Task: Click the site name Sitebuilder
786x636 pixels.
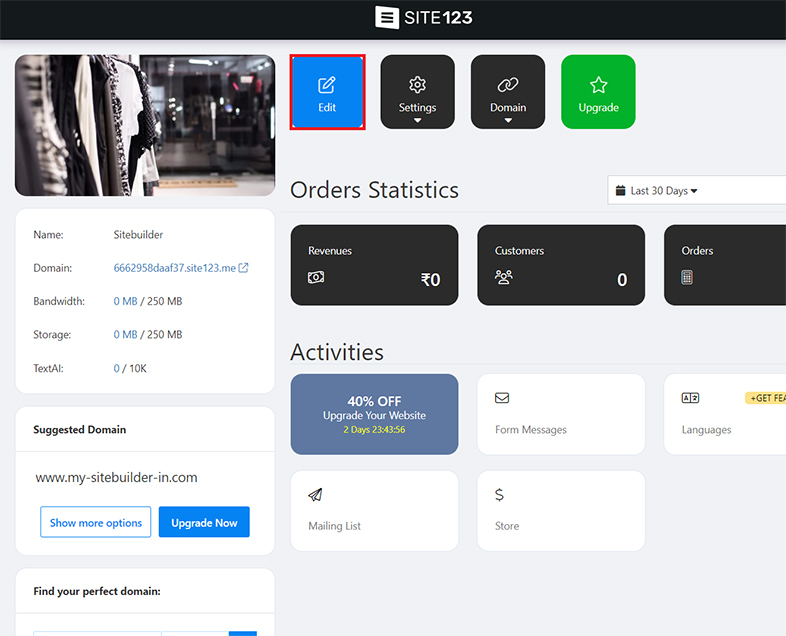Action: 138,235
